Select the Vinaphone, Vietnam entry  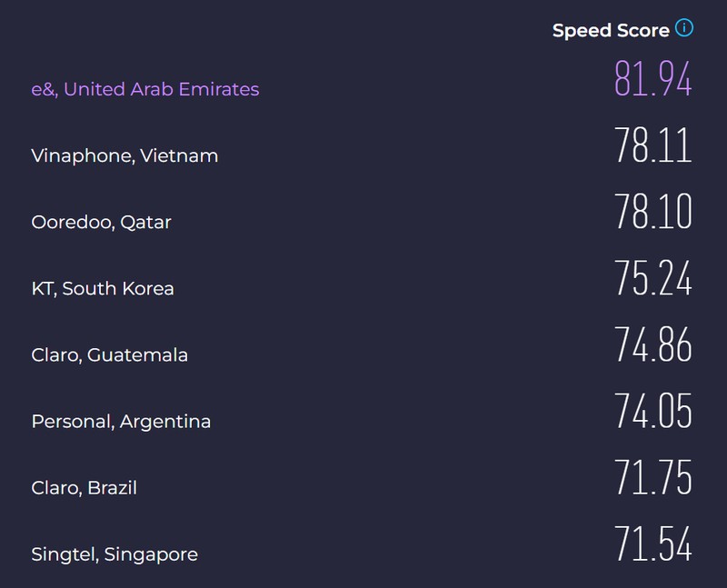[124, 155]
